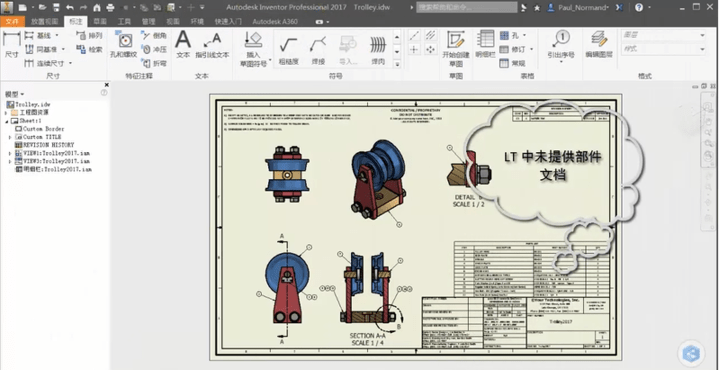The image size is (719, 370).
Task: Open 编辑图层 edit layers
Action: 599,45
